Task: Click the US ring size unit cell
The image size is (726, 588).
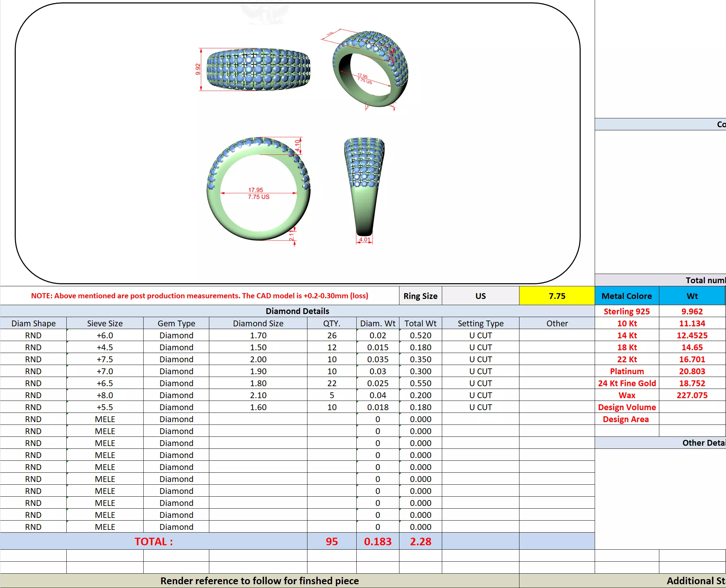Action: click(480, 296)
